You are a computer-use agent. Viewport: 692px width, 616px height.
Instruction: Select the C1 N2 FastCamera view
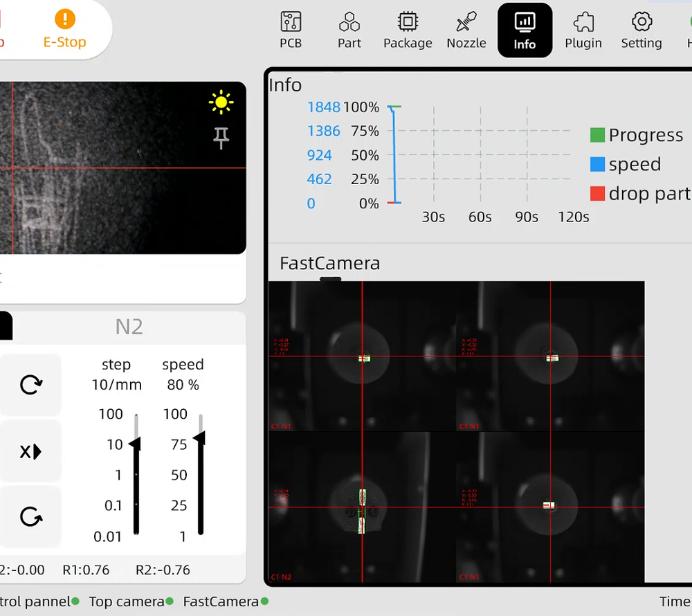362,507
